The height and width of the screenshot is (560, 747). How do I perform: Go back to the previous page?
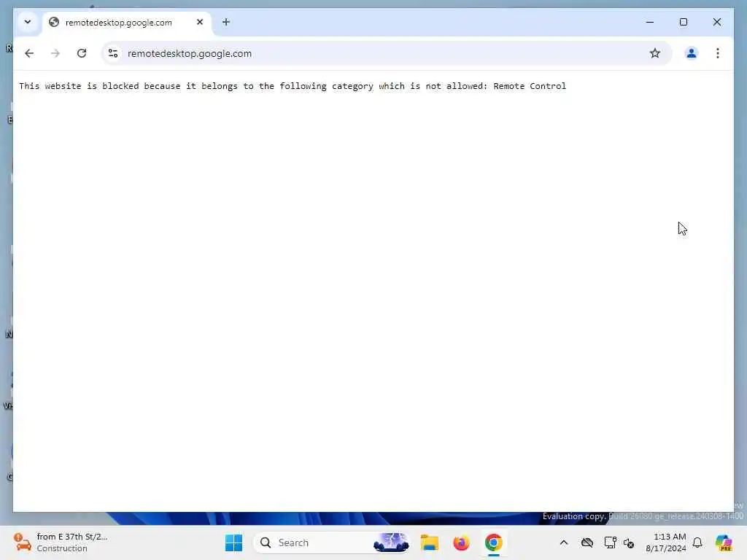click(x=29, y=53)
